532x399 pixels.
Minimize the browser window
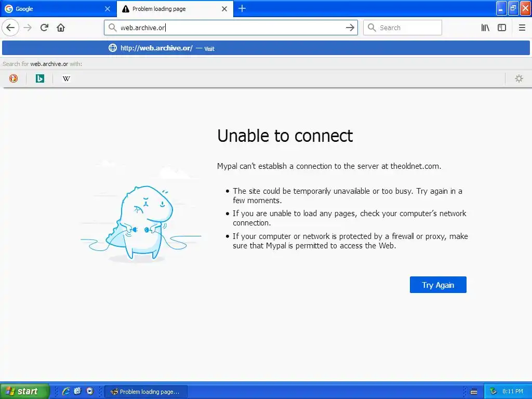click(501, 8)
